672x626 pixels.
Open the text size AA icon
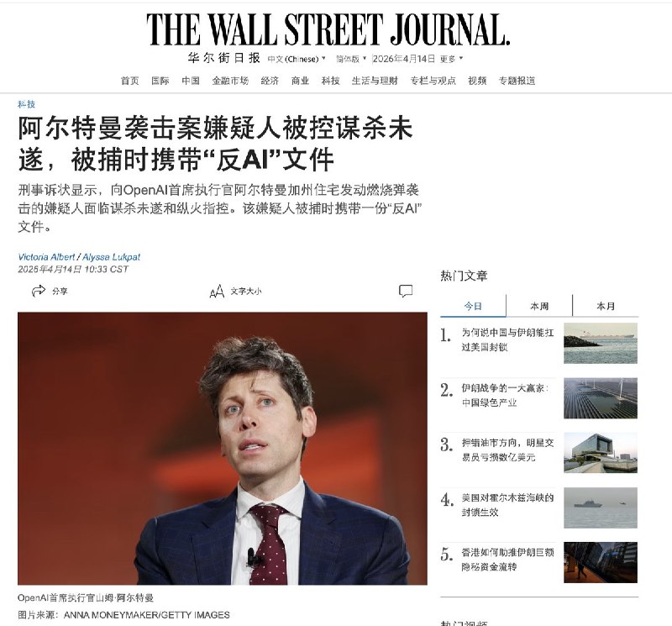(x=217, y=291)
